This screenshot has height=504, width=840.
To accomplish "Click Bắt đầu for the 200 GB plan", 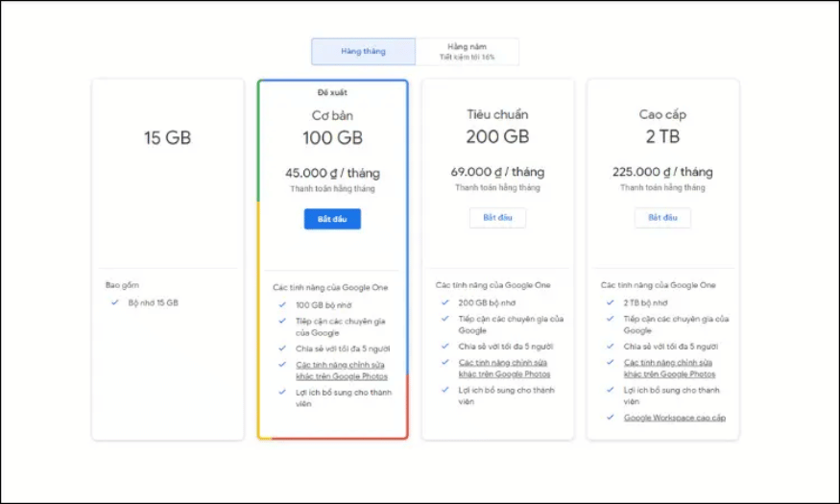I will point(497,218).
